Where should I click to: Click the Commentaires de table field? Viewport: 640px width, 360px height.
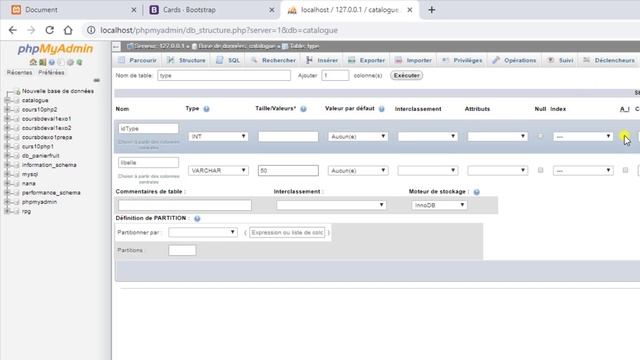click(x=185, y=205)
